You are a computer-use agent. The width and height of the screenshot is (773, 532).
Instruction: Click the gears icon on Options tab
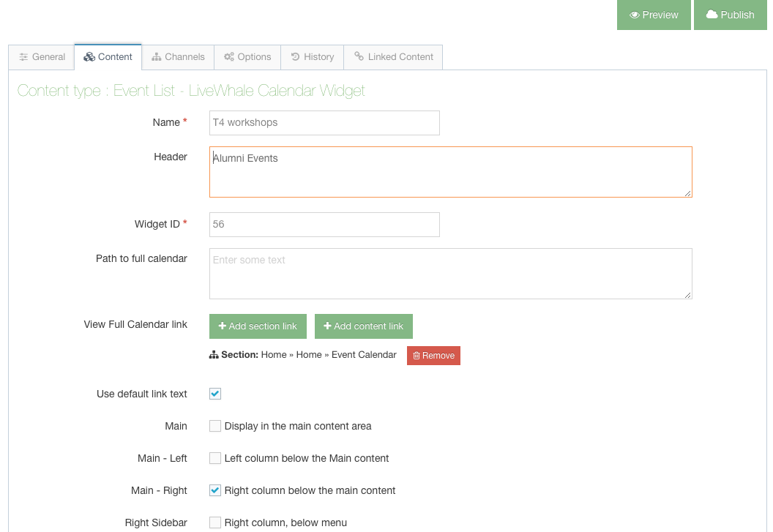[x=229, y=57]
